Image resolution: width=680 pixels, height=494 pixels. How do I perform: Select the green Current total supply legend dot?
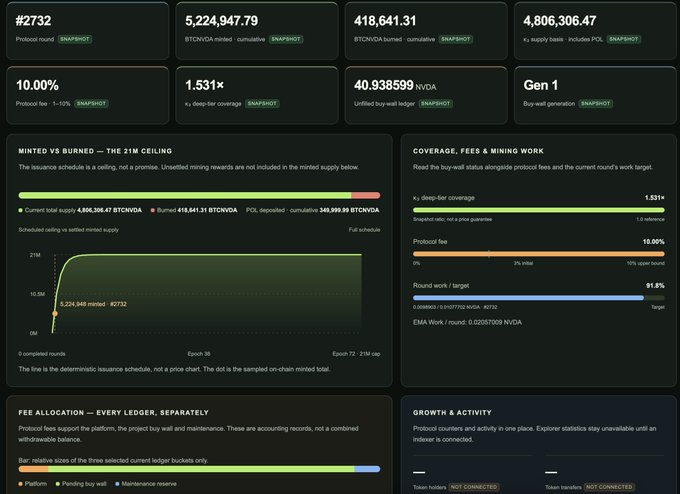[20, 210]
